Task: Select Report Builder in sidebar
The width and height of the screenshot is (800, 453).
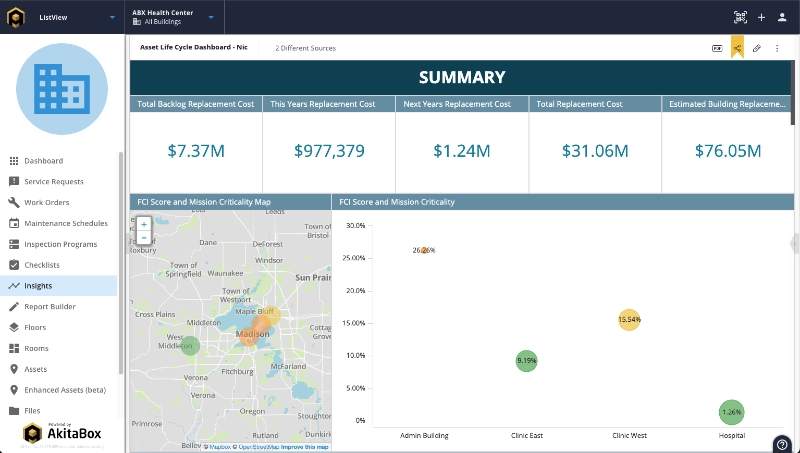Action: click(50, 306)
